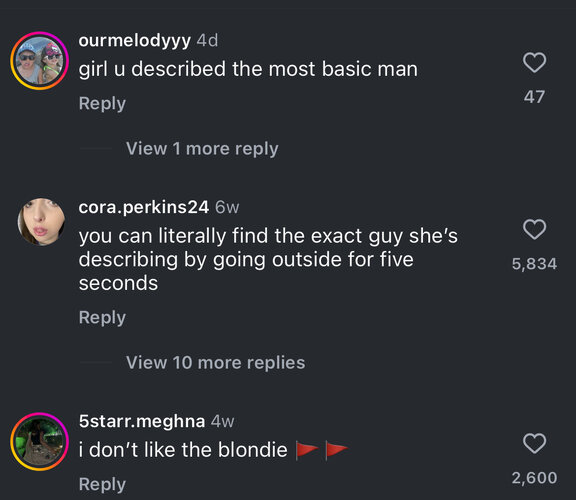Expand View 1 more reply
This screenshot has height=500, width=576.
[202, 149]
